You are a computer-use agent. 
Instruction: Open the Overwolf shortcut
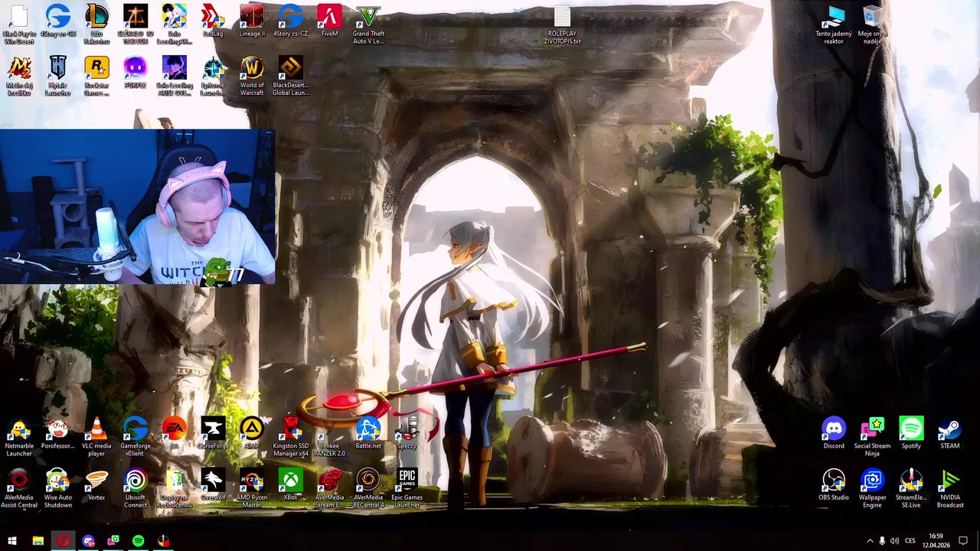tap(213, 485)
